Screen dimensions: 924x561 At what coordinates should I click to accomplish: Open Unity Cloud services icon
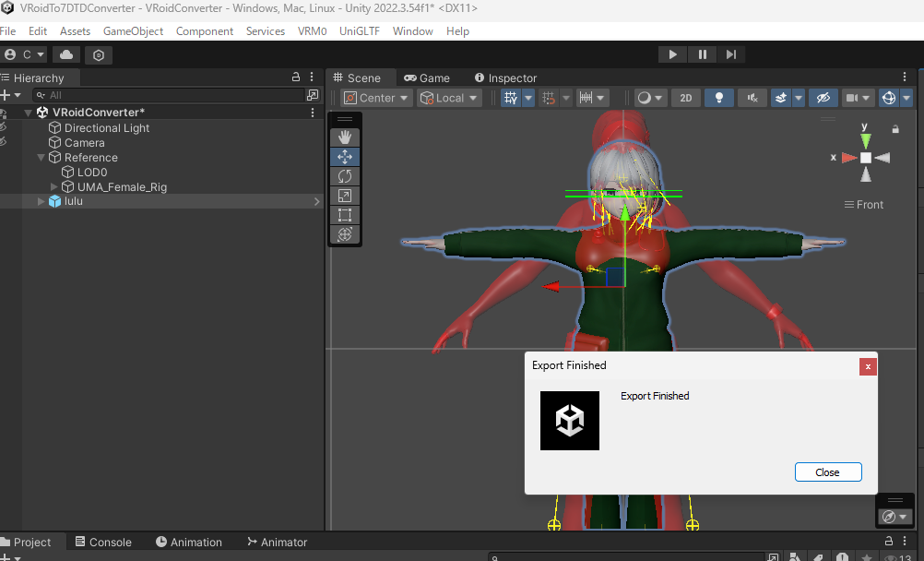tap(67, 54)
